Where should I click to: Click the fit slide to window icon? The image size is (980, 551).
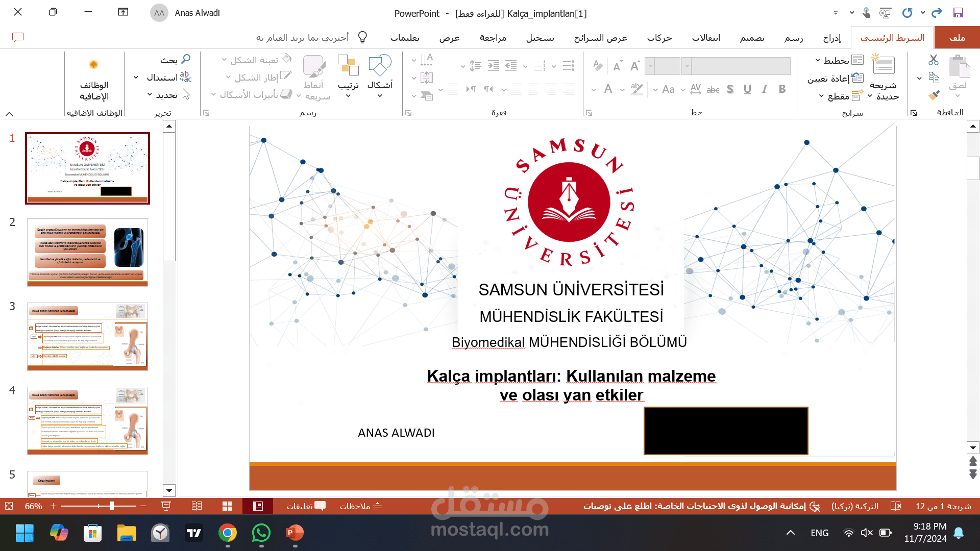[x=9, y=506]
